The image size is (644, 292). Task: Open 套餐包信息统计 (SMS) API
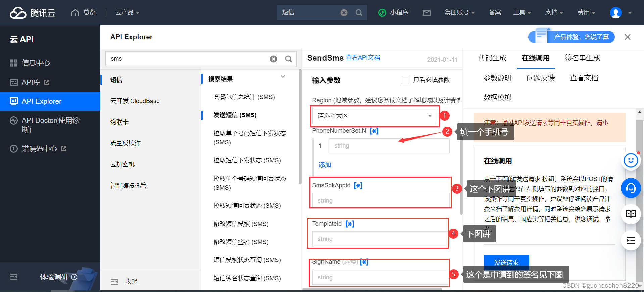244,97
